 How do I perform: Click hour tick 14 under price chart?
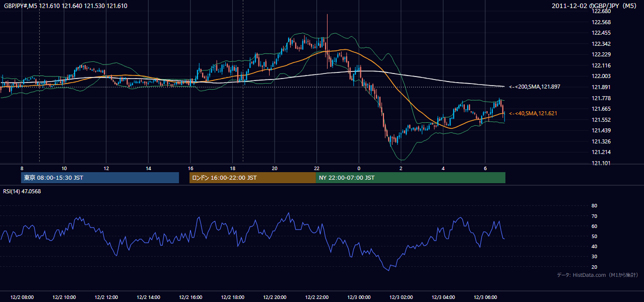(x=148, y=168)
